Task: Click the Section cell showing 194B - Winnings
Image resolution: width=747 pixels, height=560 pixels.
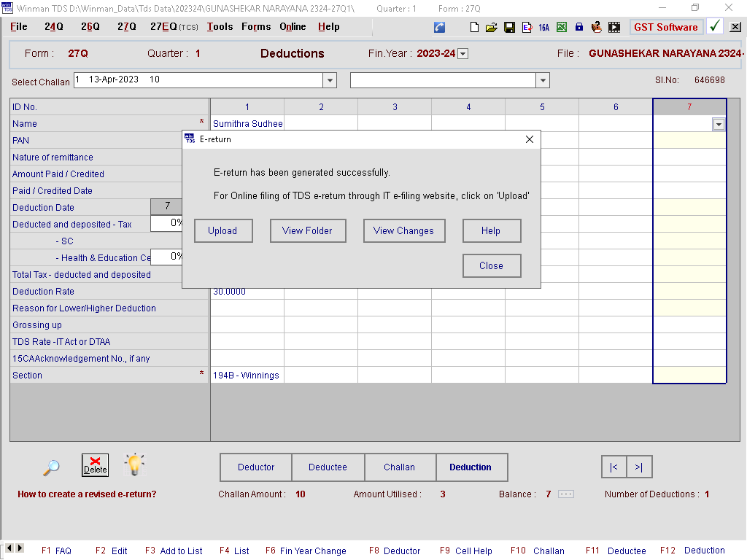Action: [247, 376]
